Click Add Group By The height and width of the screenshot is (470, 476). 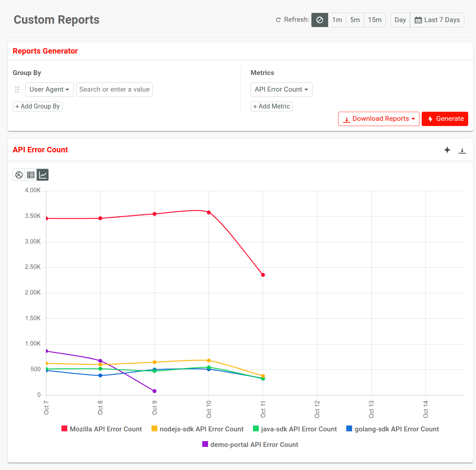pos(37,106)
